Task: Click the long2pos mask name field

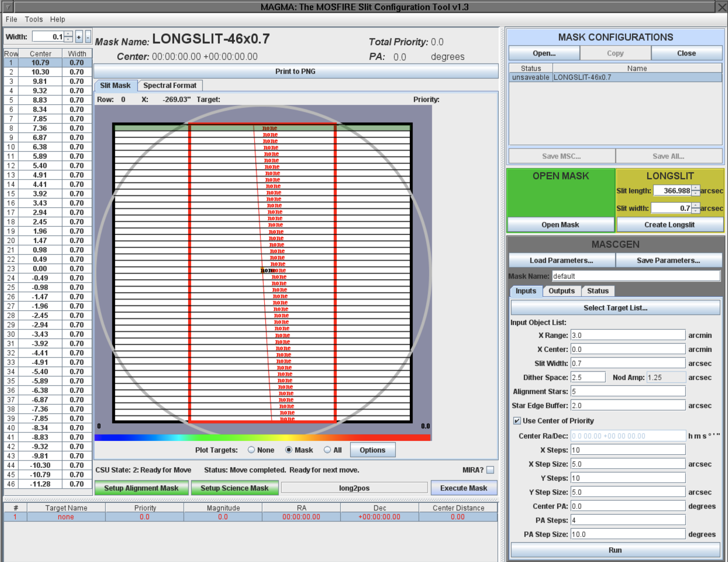Action: (x=354, y=488)
